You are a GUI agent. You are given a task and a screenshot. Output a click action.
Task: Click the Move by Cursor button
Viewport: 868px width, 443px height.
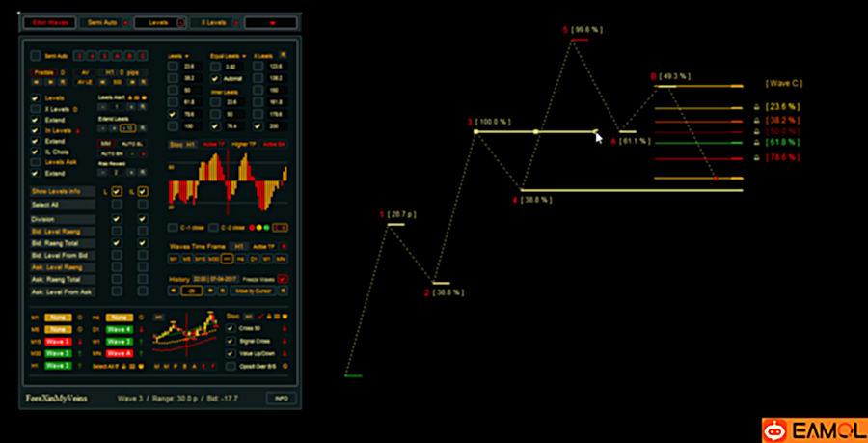pos(253,291)
